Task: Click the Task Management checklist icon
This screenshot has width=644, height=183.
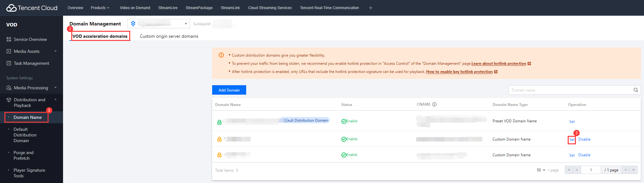Action: [9, 63]
